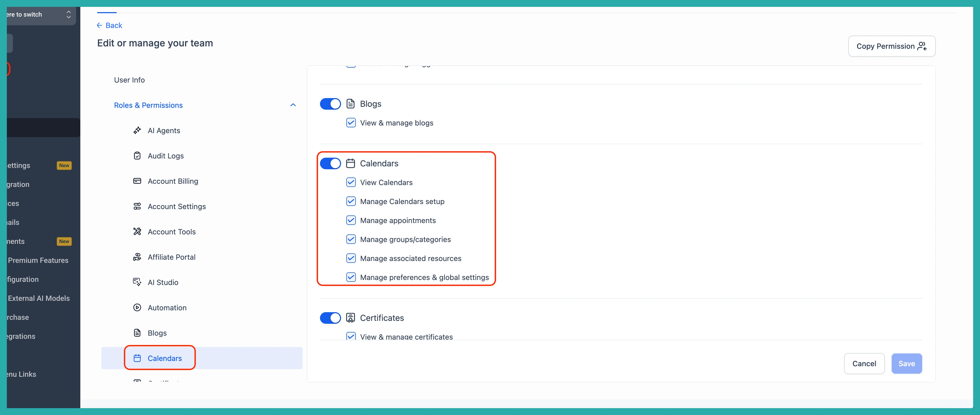Uncheck Manage preferences & global settings checkbox
The image size is (980, 415).
point(351,277)
